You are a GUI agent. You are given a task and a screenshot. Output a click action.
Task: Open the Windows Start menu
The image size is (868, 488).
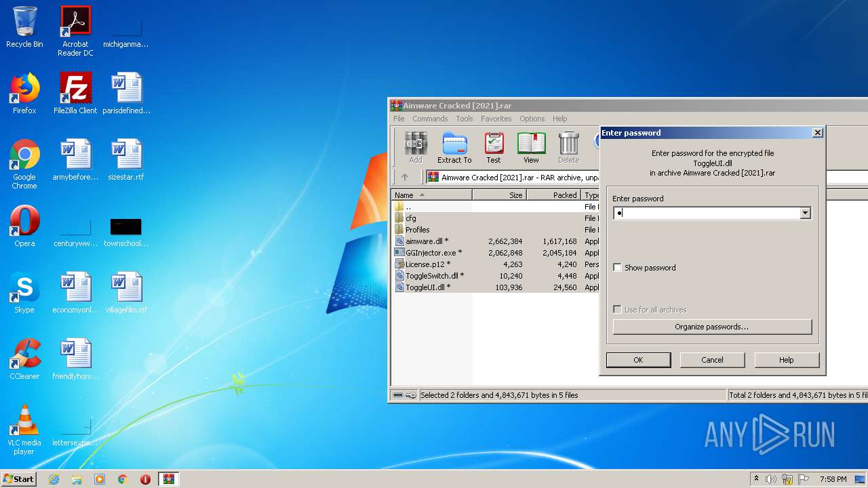click(x=19, y=479)
